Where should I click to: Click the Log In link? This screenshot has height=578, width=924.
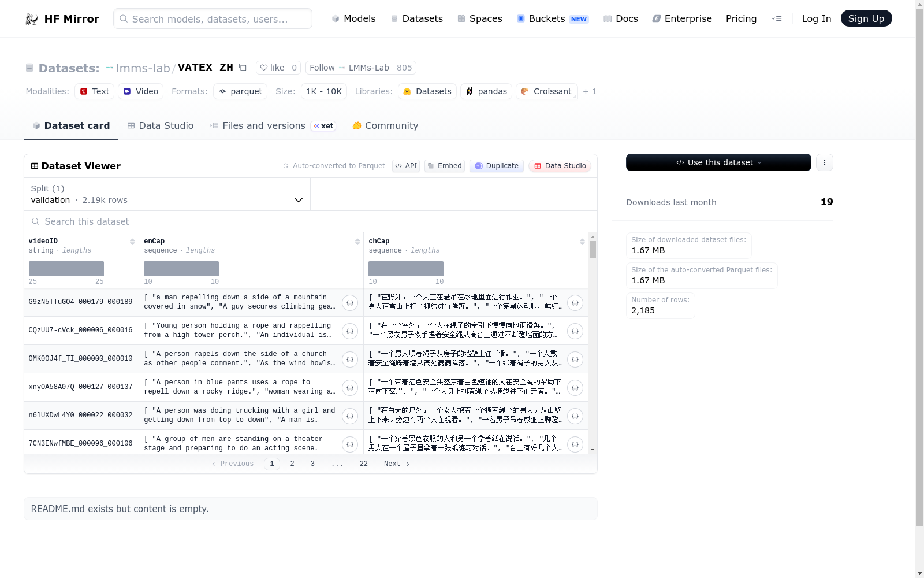[816, 19]
